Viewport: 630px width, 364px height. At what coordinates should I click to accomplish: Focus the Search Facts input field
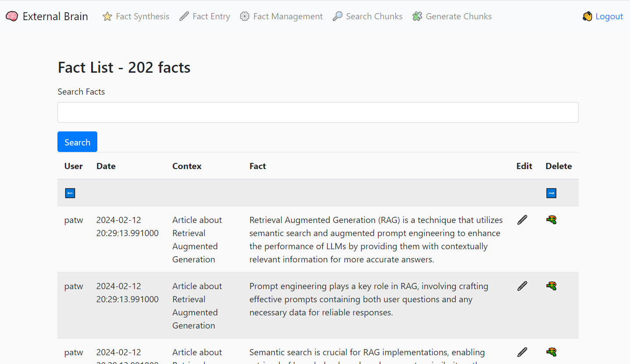point(318,112)
